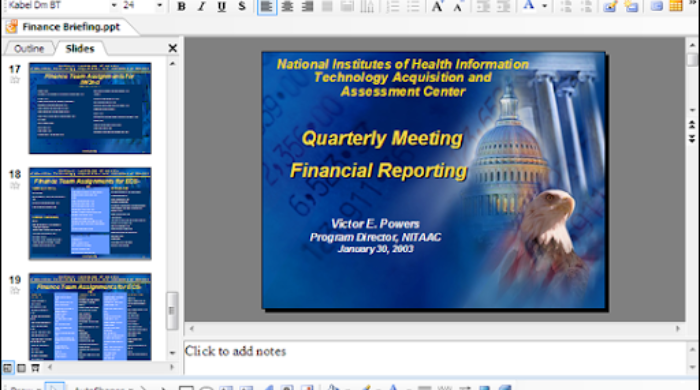Center align text
Viewport: 700px width, 390px height.
[x=287, y=6]
